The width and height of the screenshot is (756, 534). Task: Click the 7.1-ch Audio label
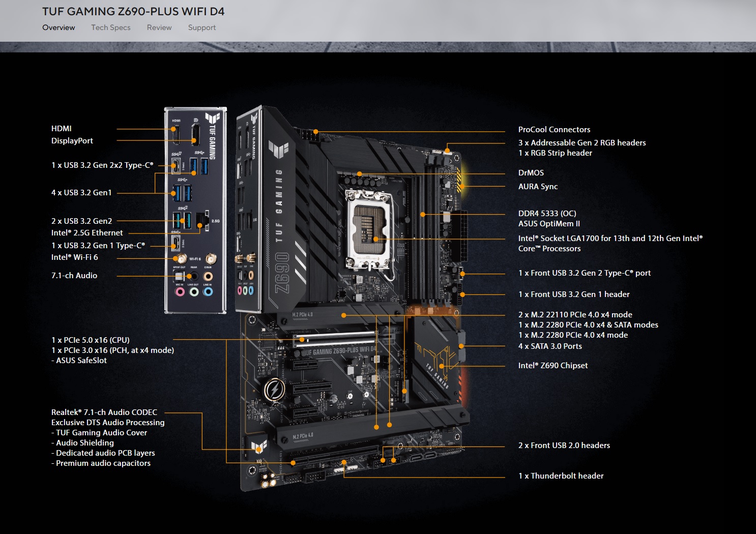[x=74, y=276]
